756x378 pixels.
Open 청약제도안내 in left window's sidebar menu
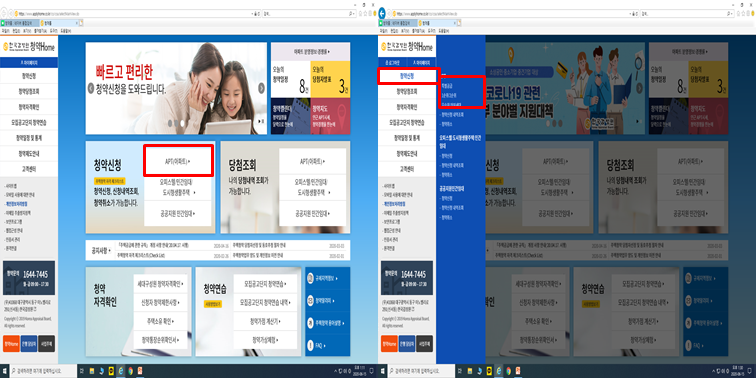[29, 154]
